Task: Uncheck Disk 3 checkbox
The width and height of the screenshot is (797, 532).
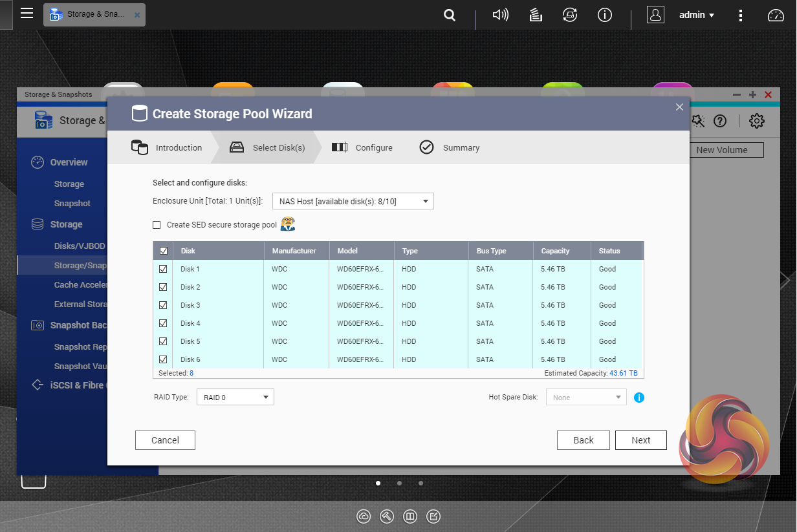Action: 163,305
